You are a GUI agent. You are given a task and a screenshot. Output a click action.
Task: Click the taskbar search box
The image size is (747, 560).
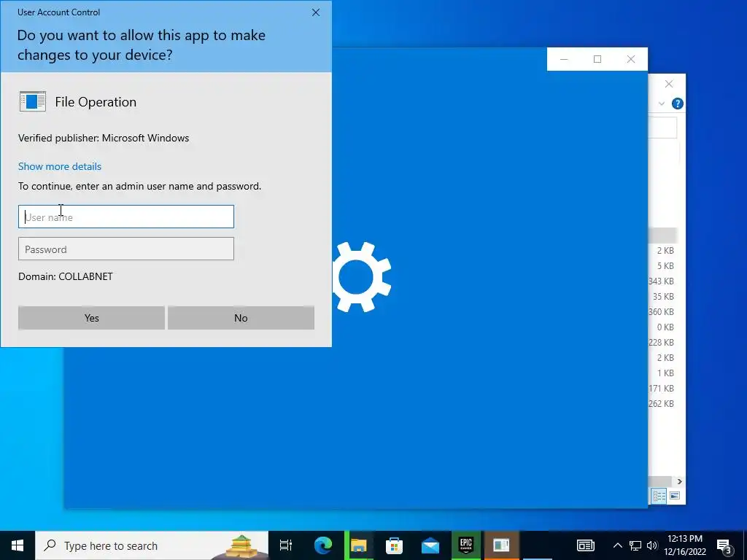(152, 545)
